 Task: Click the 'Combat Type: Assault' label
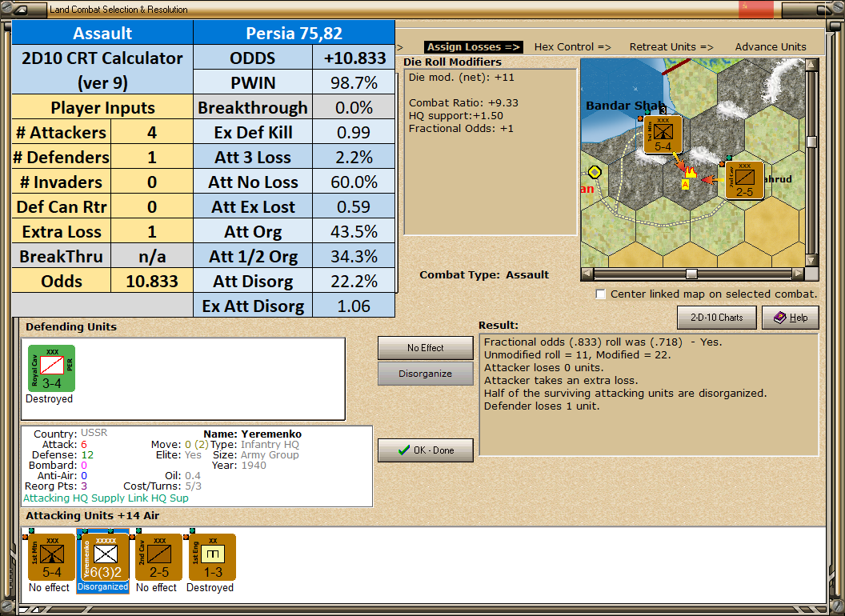pos(484,275)
